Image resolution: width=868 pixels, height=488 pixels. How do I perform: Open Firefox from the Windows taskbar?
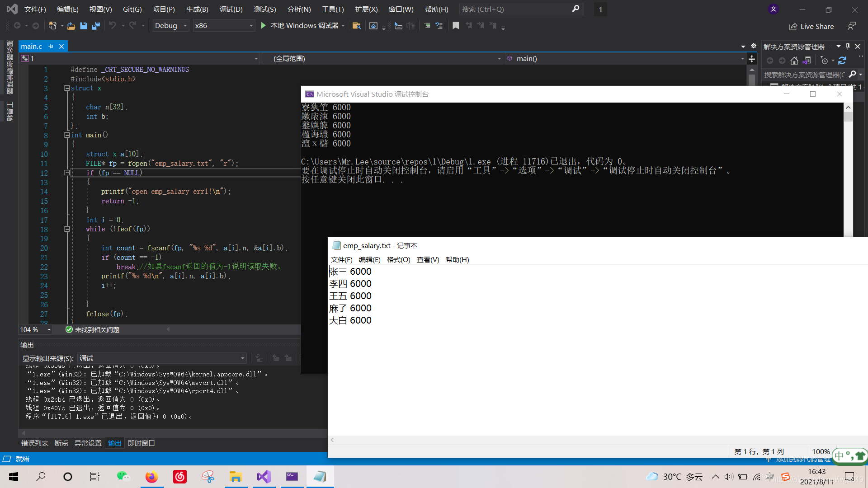pos(151,477)
